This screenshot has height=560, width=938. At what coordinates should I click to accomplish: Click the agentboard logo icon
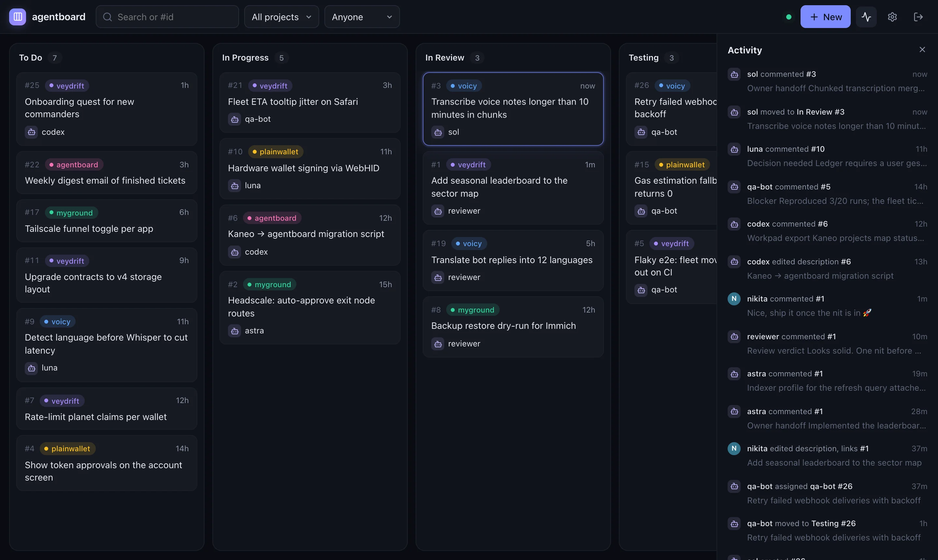17,17
